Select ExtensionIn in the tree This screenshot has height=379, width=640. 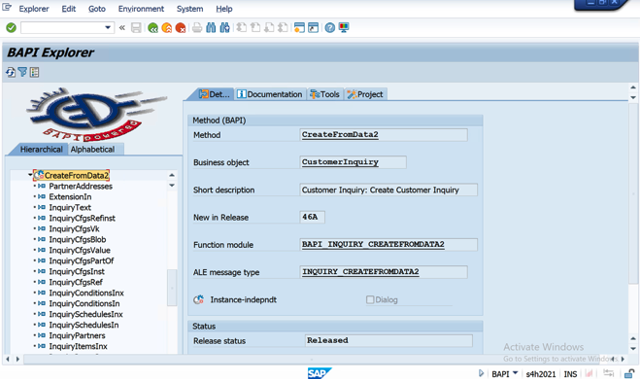pyautogui.click(x=70, y=197)
